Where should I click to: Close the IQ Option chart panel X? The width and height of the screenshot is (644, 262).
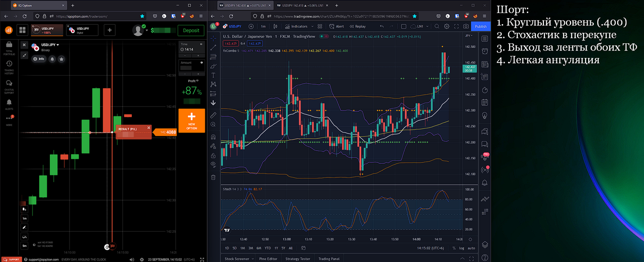coord(24,45)
